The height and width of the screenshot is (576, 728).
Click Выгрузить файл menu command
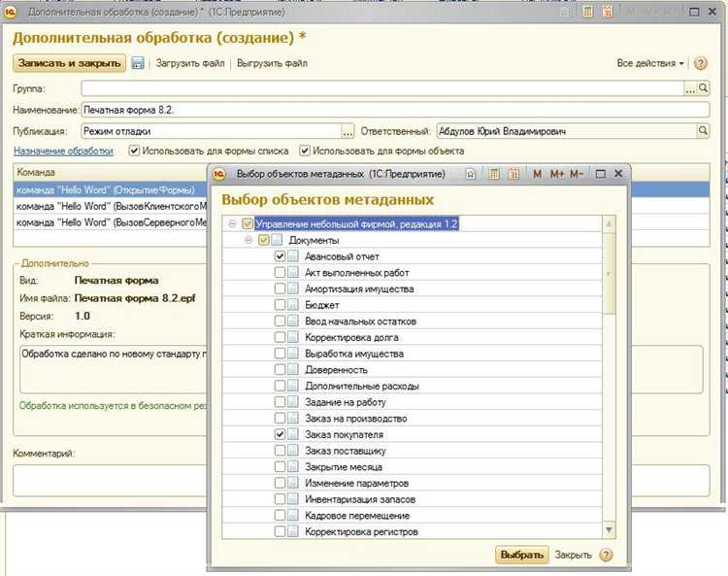click(272, 63)
